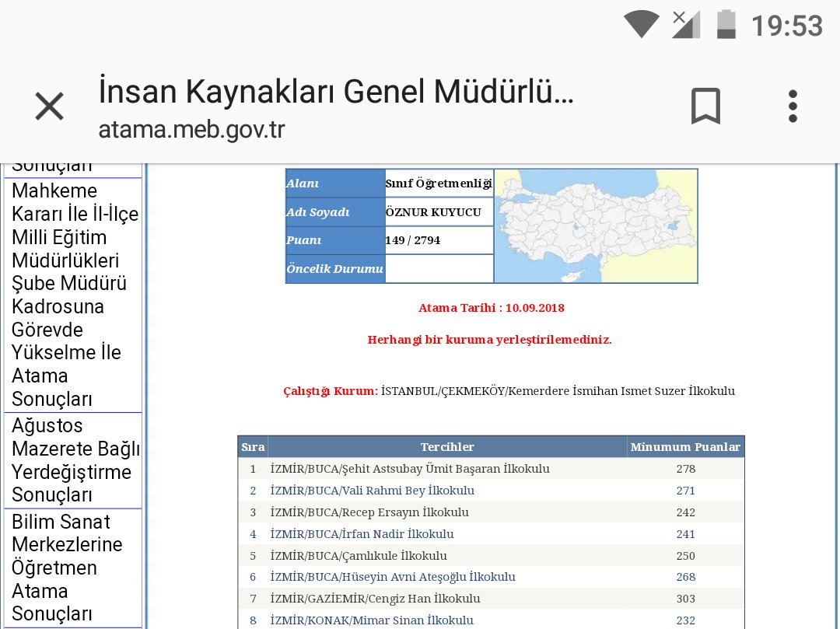Viewport: 840px width, 629px height.
Task: Click the Alanı label cell
Action: click(x=335, y=183)
